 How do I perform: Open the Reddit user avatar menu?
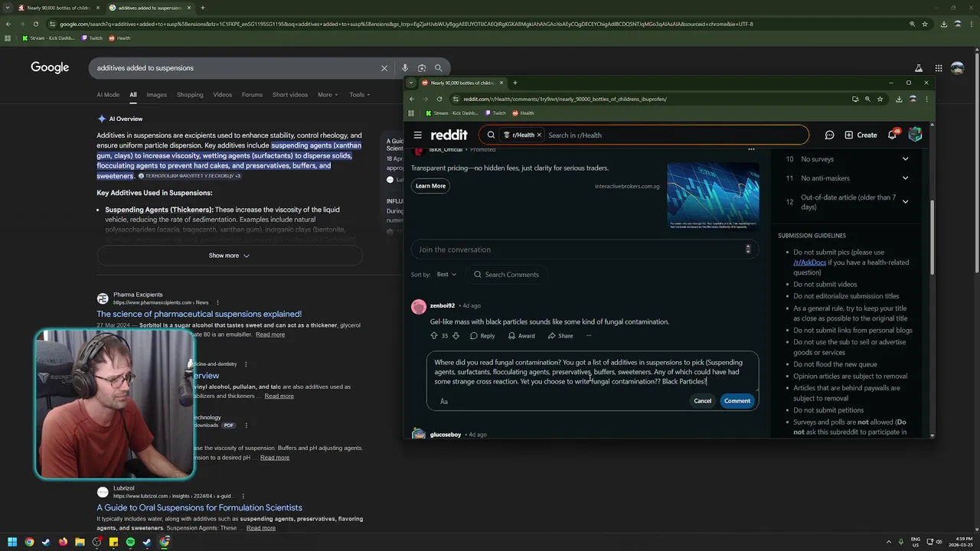[x=915, y=135]
